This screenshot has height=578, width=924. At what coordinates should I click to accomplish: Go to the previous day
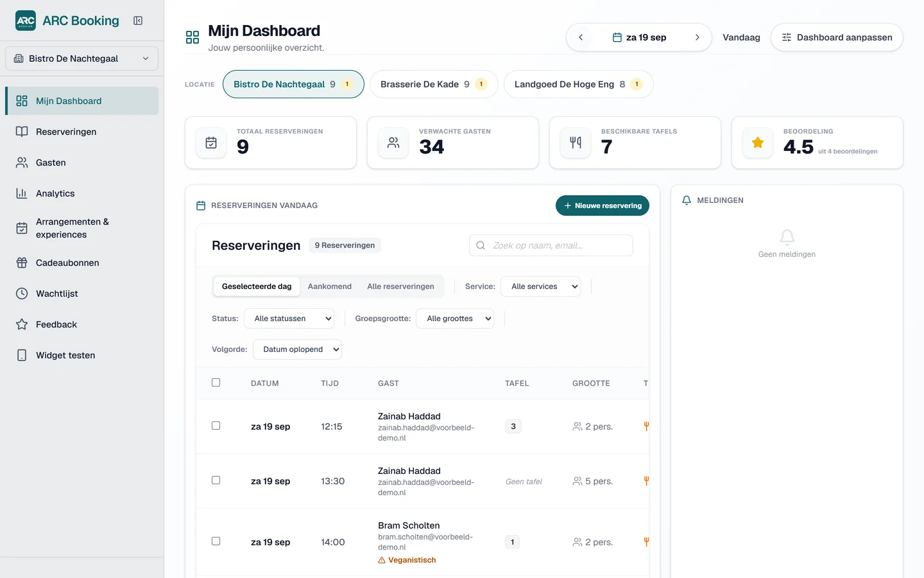coord(581,37)
